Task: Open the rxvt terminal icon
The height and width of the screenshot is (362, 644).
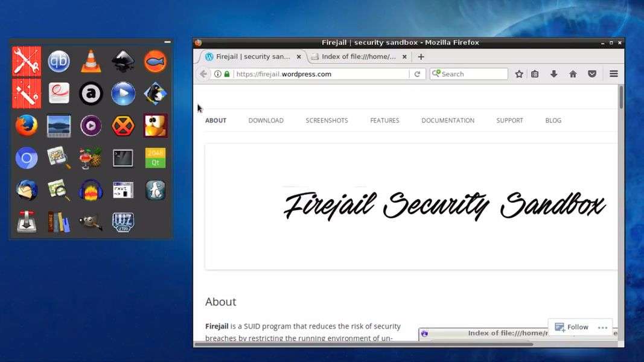Action: pyautogui.click(x=123, y=190)
